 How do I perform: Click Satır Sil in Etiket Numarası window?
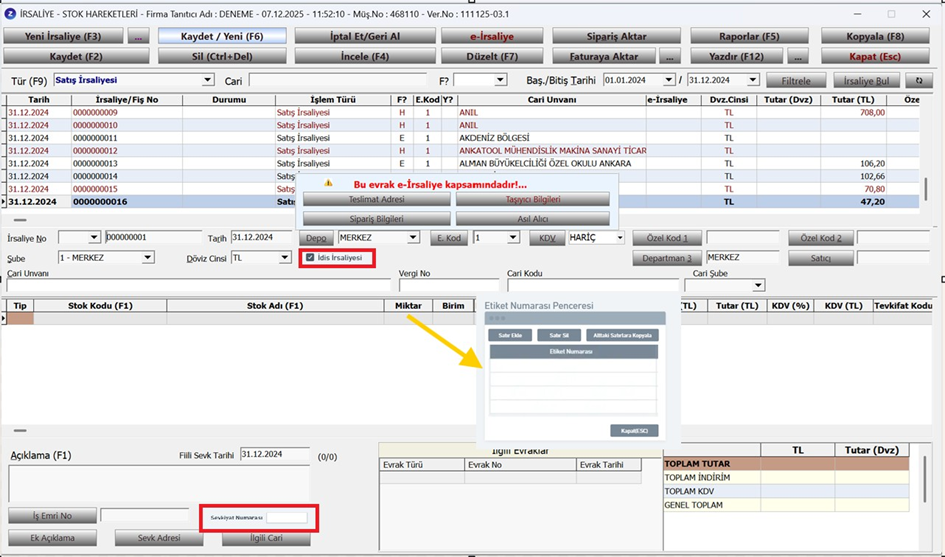[x=559, y=335]
